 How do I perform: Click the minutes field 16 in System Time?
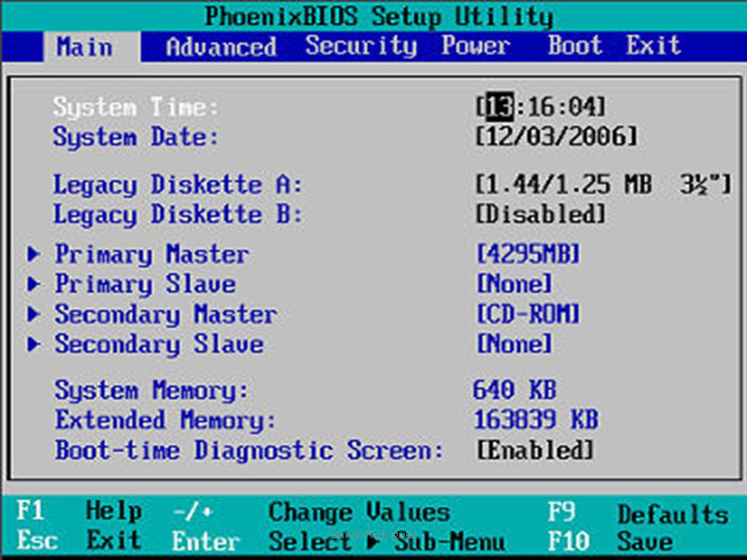click(x=542, y=107)
